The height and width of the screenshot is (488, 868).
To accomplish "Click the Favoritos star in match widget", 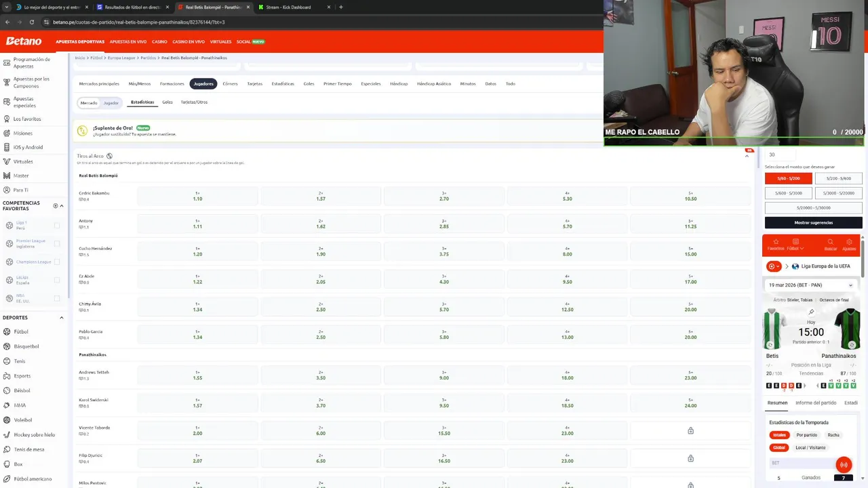I will 776,242.
